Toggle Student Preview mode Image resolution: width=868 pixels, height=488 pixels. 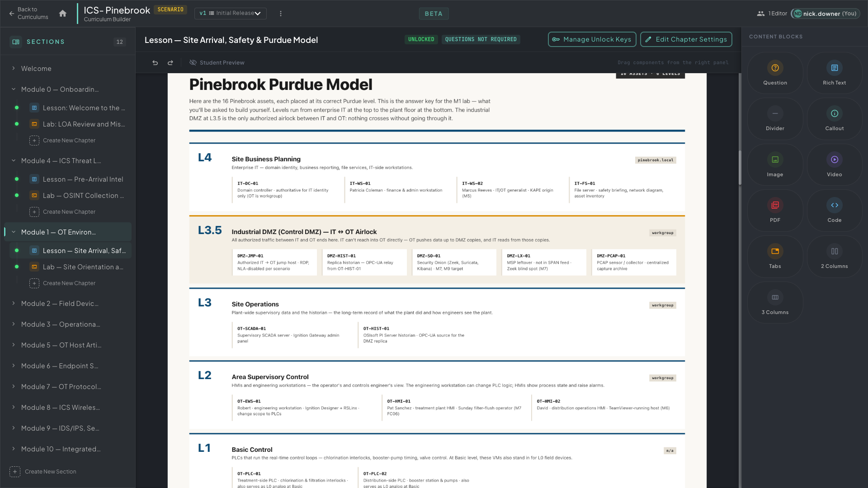(217, 63)
